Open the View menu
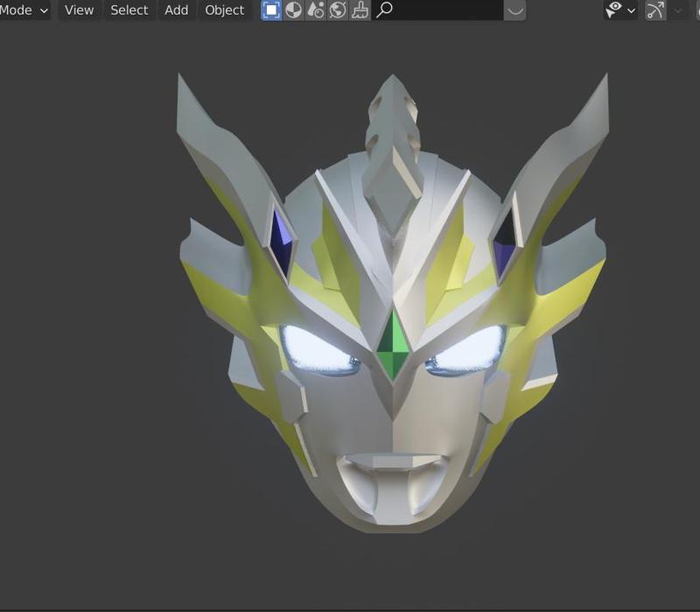Viewport: 700px width, 612px height. point(77,11)
